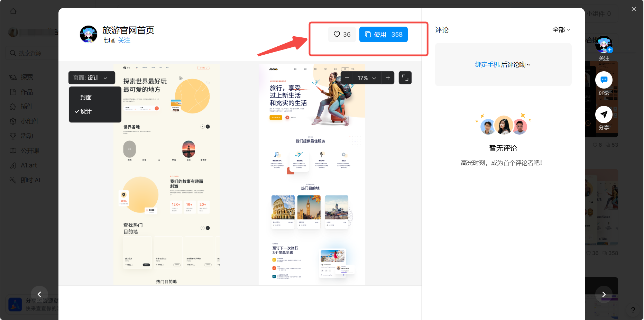Click the 36 / 358 stats on background card
Image resolution: width=644 pixels, height=320 pixels.
tap(602, 253)
